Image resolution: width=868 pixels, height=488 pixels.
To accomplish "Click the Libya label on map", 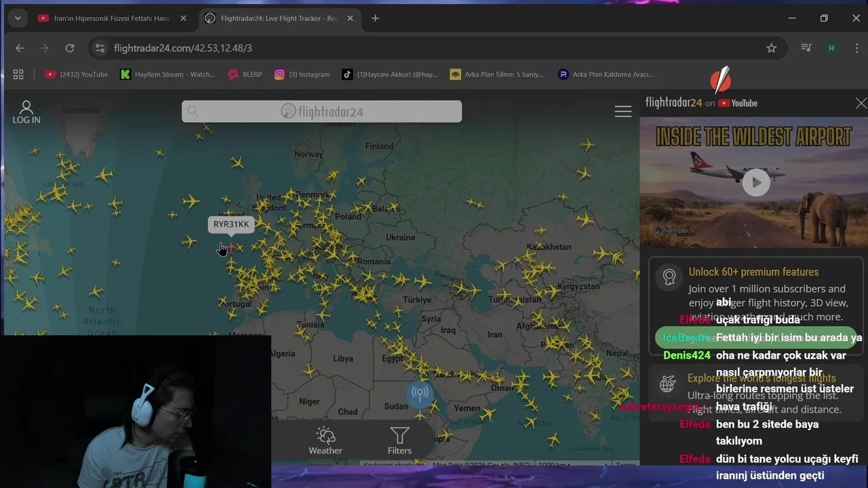I will coord(343,359).
